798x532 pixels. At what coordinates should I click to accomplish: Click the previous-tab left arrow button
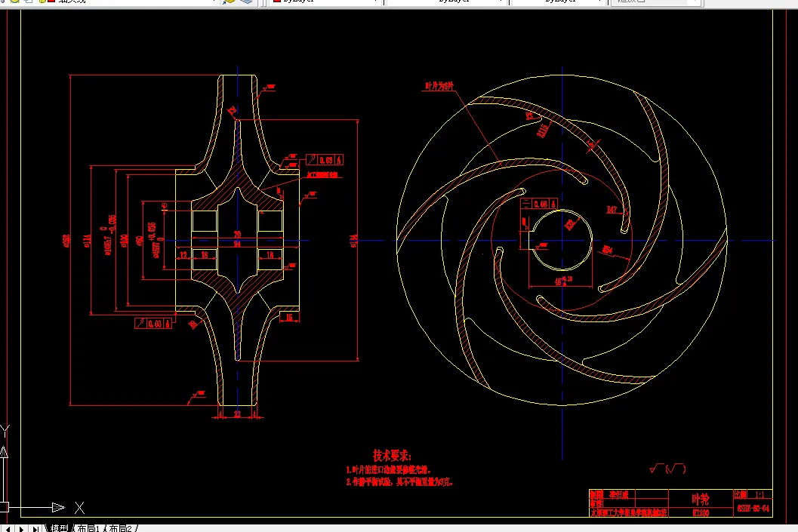8,529
